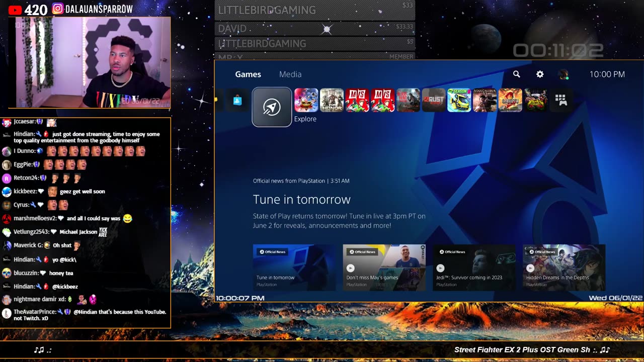Play the Jedi: Survivor news video
The height and width of the screenshot is (362, 644).
coord(440,268)
